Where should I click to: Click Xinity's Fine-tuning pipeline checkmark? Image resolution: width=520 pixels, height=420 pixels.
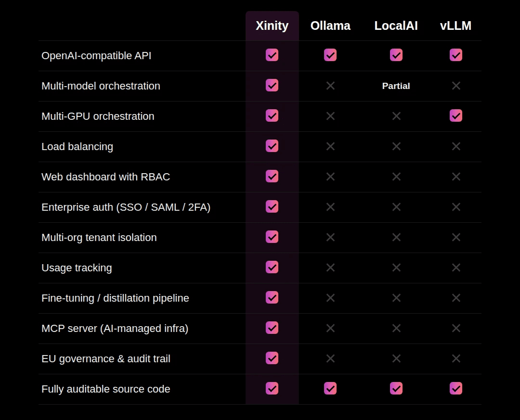pyautogui.click(x=272, y=298)
